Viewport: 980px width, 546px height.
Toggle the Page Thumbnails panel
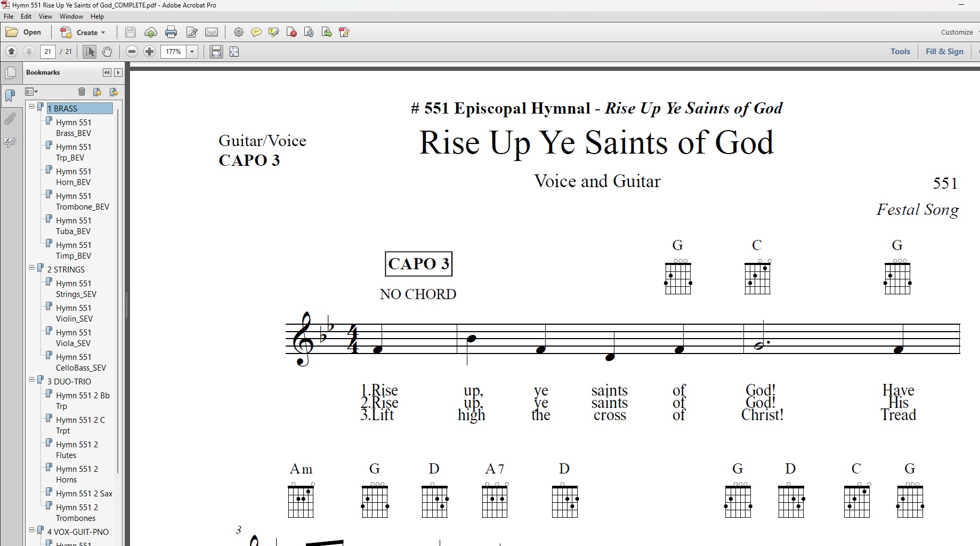click(x=10, y=73)
